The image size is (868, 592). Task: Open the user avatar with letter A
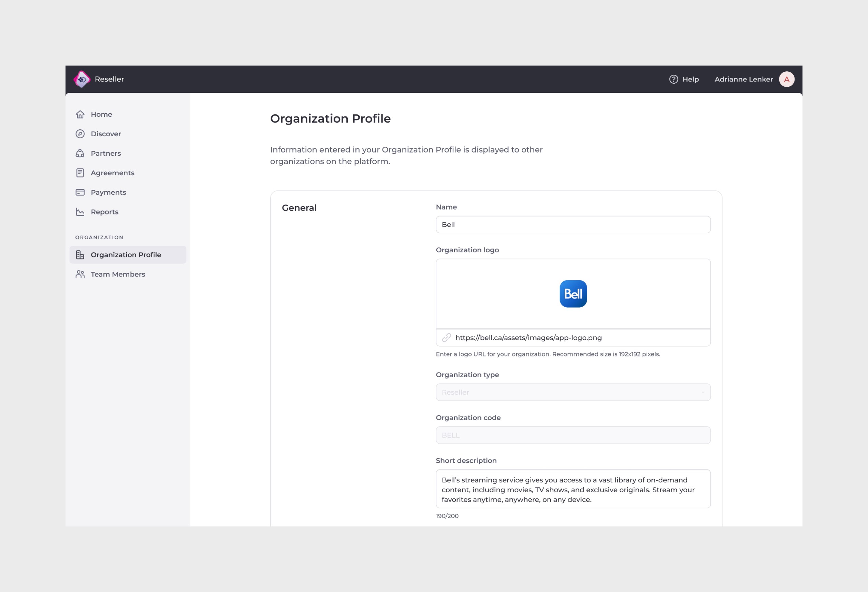tap(786, 79)
